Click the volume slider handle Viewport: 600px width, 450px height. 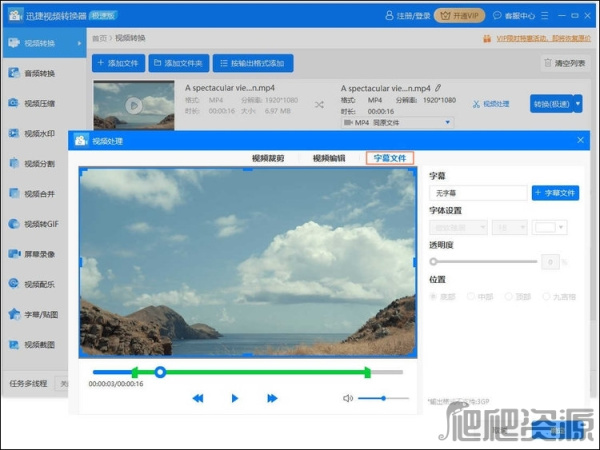coord(383,398)
